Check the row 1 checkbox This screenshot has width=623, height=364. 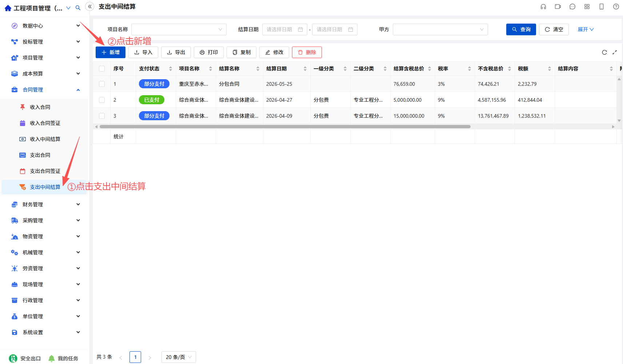[102, 84]
